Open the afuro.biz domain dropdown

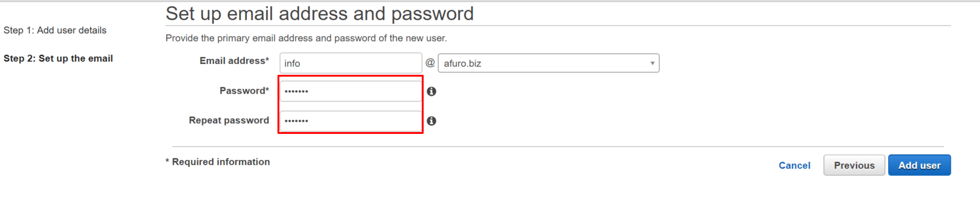coord(548,63)
